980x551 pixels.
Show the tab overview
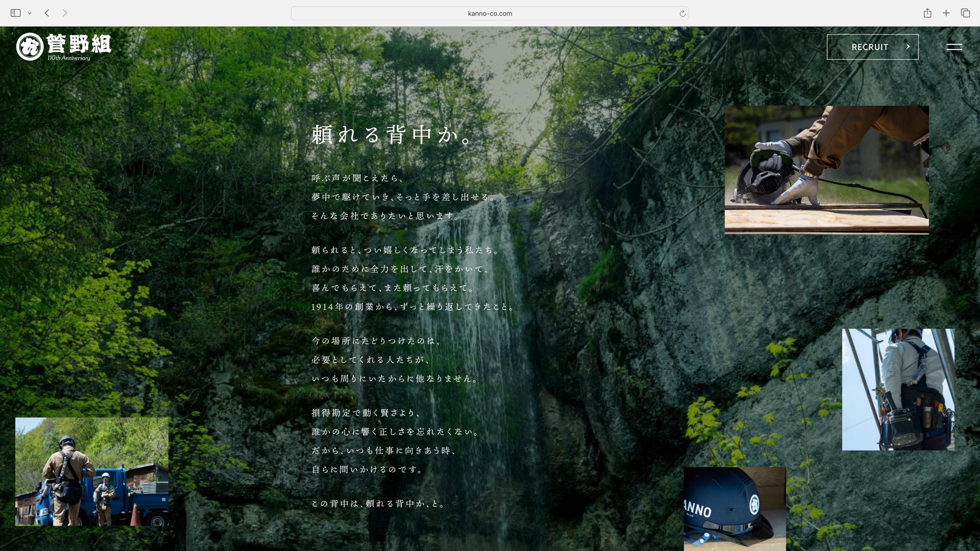965,13
